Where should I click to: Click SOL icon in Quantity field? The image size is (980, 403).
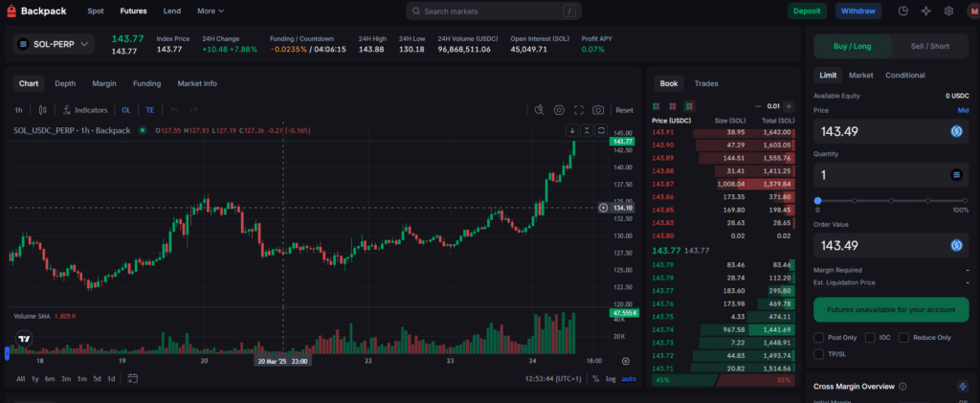(956, 175)
